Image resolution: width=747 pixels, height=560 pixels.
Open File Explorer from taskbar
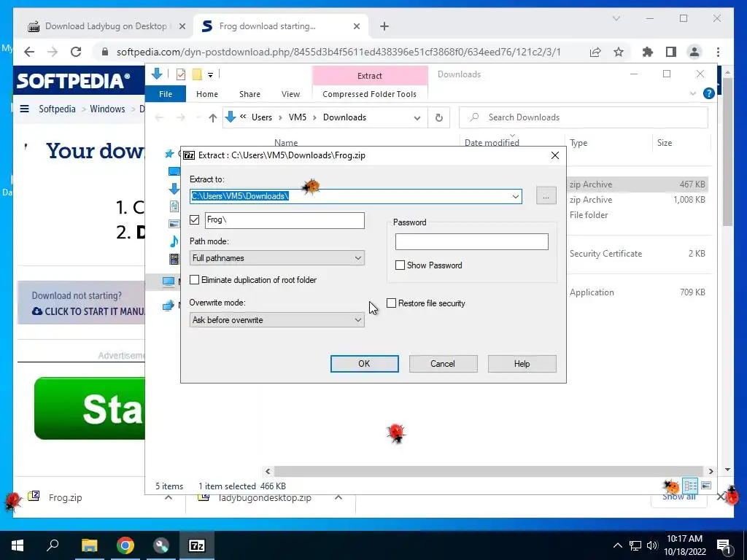[x=89, y=545]
